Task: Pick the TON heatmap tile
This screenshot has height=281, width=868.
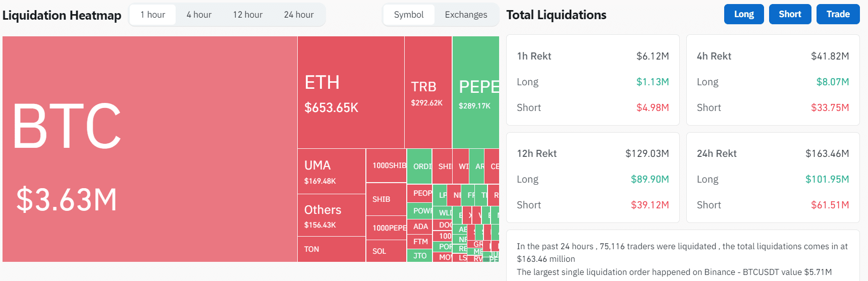Action: coord(331,249)
